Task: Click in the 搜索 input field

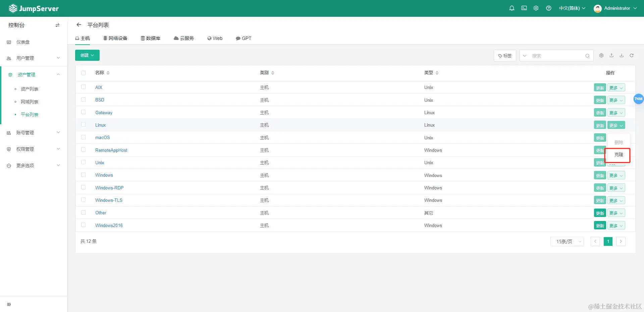Action: click(x=557, y=56)
